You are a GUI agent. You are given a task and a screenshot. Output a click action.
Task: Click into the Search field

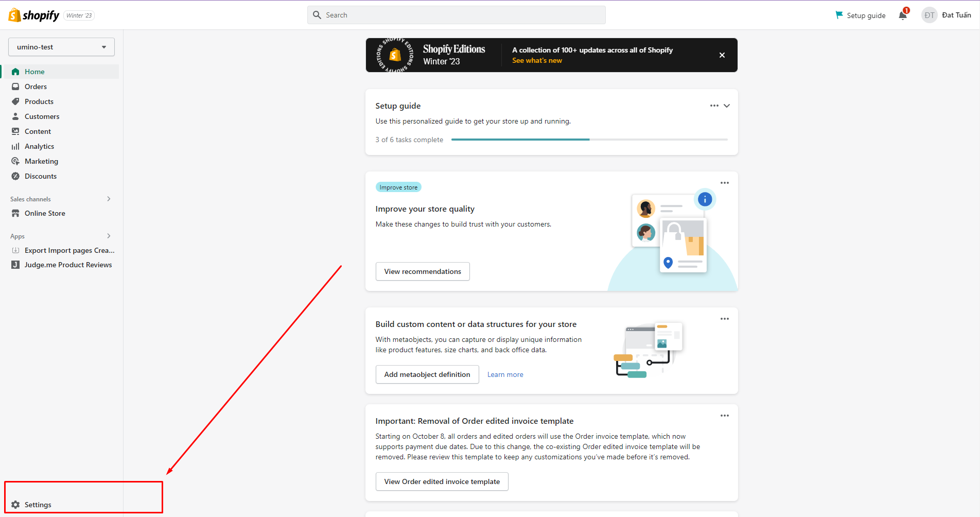pos(457,15)
